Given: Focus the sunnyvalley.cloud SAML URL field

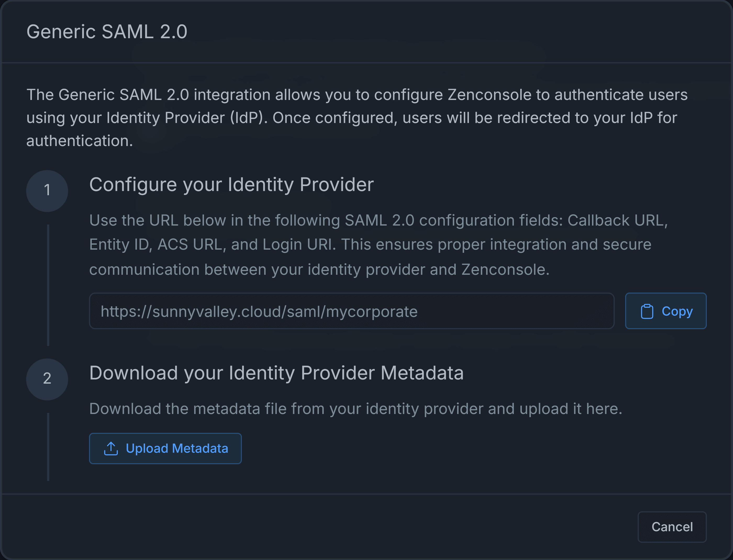Looking at the screenshot, I should [351, 311].
